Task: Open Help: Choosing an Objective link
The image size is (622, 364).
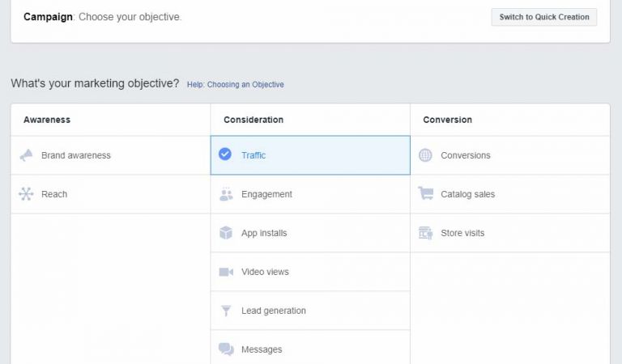Action: point(235,84)
